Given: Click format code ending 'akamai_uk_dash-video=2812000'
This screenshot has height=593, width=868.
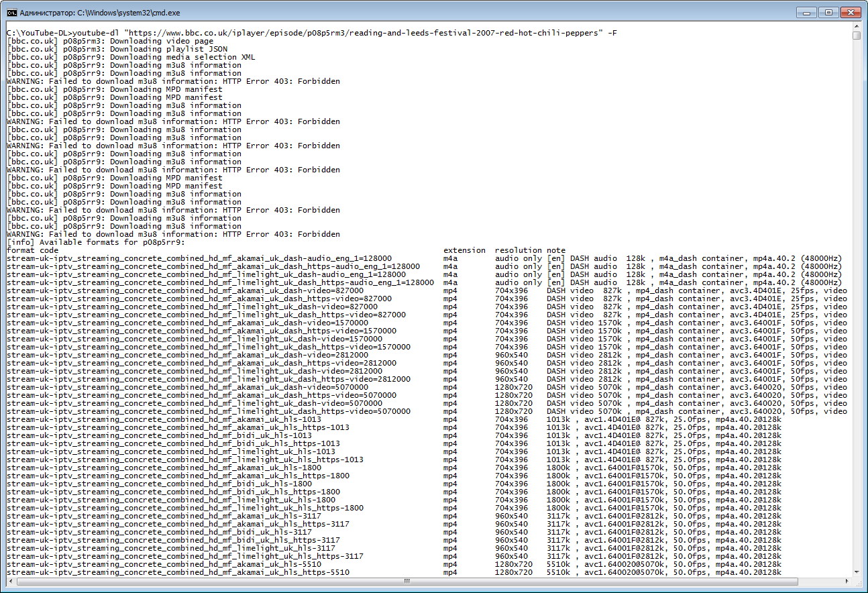Looking at the screenshot, I should 188,355.
